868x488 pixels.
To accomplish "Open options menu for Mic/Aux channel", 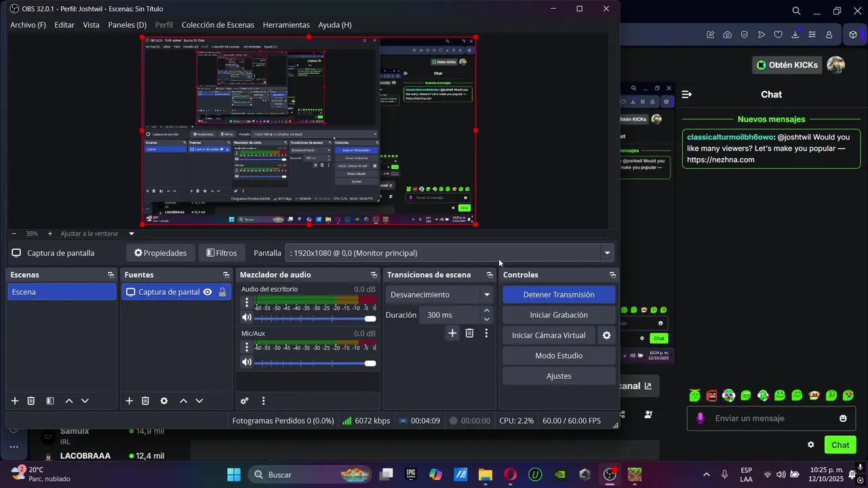I will tap(247, 348).
